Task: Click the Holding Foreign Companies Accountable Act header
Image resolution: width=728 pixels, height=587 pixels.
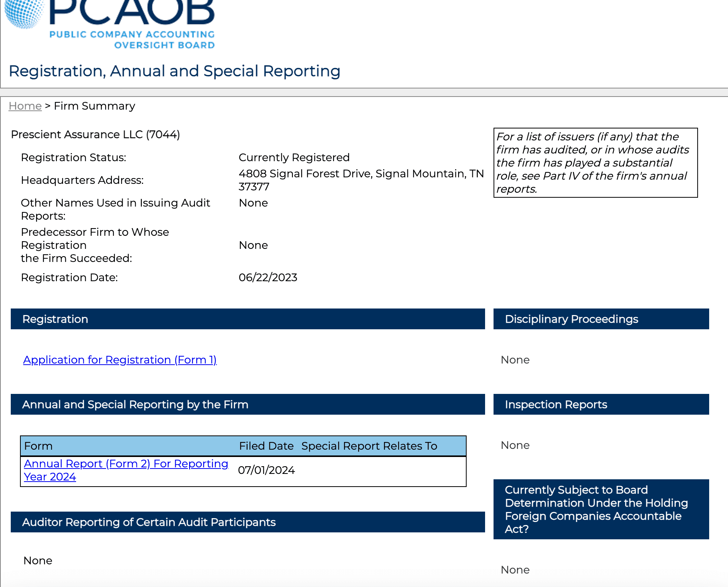Action: [601, 509]
